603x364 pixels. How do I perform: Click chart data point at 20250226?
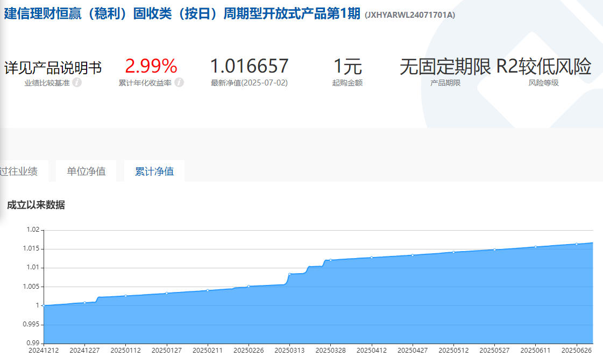click(x=249, y=287)
